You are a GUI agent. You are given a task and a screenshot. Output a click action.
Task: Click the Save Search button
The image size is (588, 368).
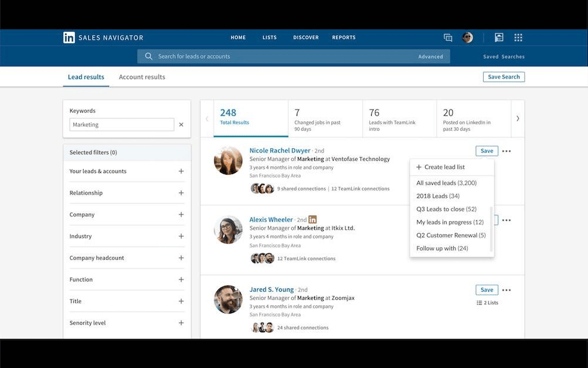[504, 77]
